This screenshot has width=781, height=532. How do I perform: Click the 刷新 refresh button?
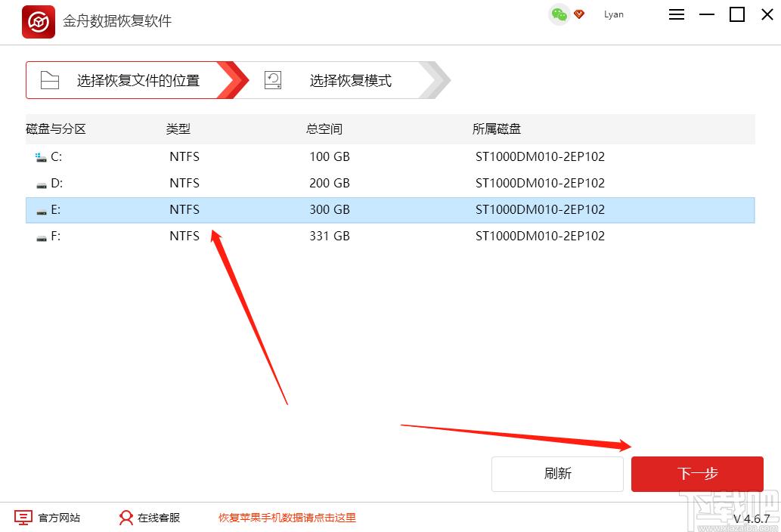pos(557,474)
